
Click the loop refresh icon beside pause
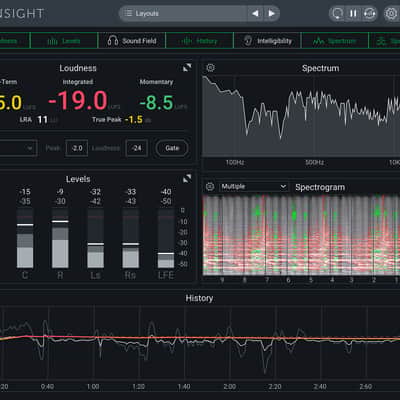click(369, 14)
